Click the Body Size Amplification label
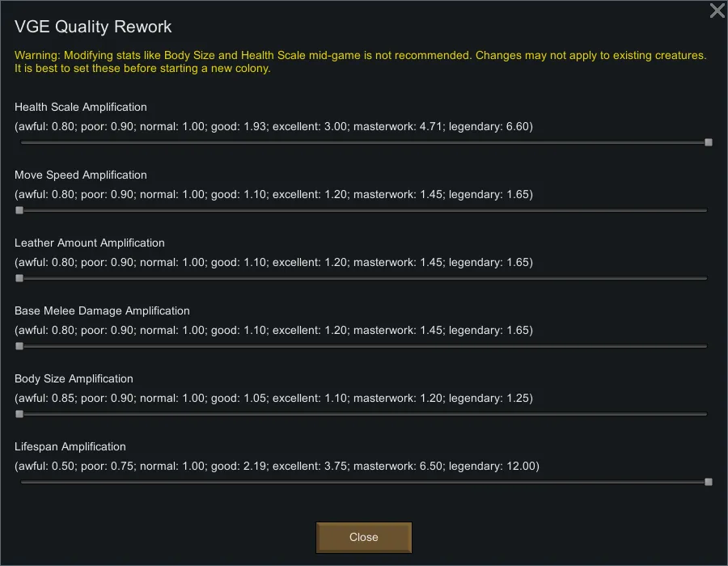Image resolution: width=728 pixels, height=566 pixels. point(74,378)
